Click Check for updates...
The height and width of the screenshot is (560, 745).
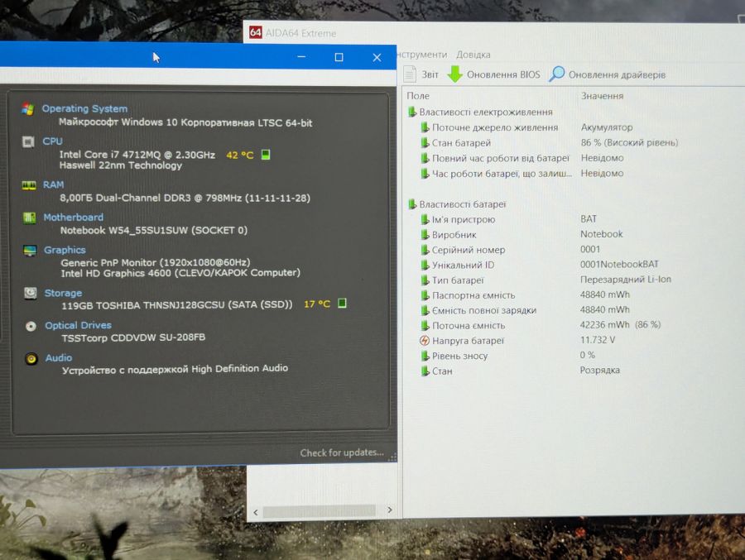click(x=342, y=452)
